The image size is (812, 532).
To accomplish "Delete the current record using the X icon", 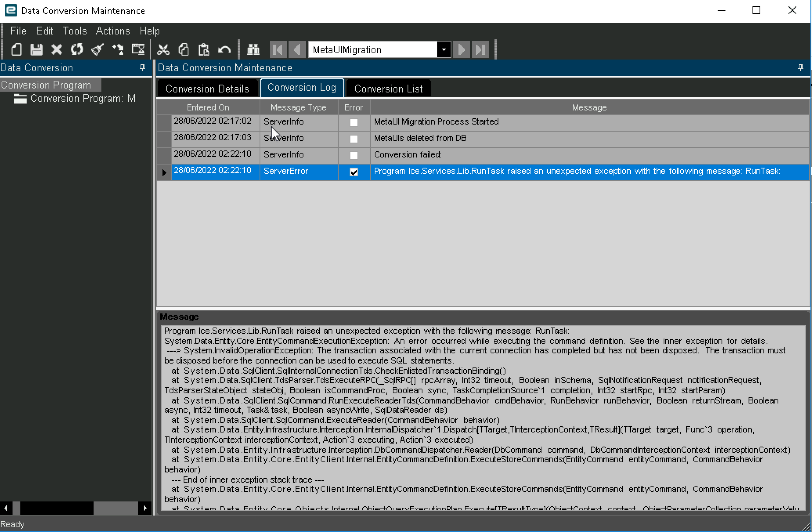I will (56, 49).
